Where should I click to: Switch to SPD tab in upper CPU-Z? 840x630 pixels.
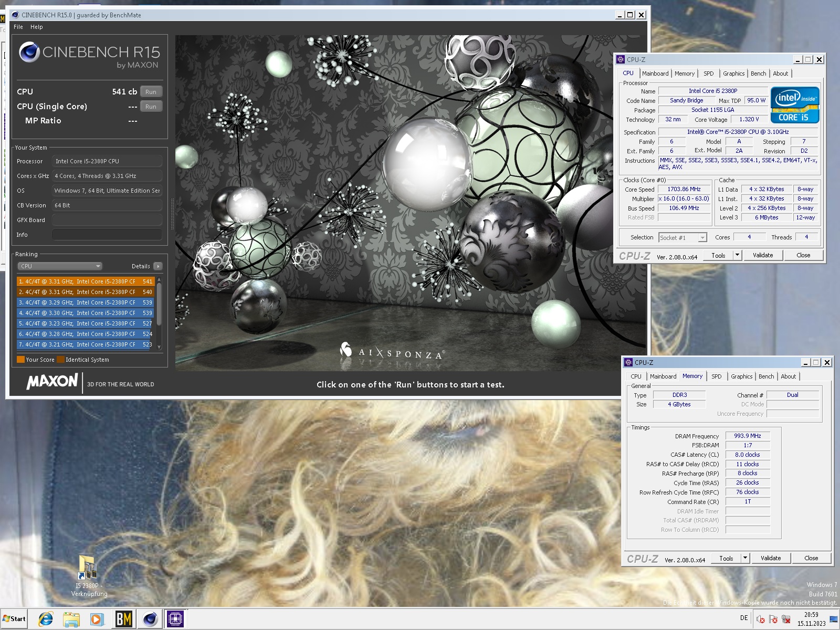[x=709, y=73]
